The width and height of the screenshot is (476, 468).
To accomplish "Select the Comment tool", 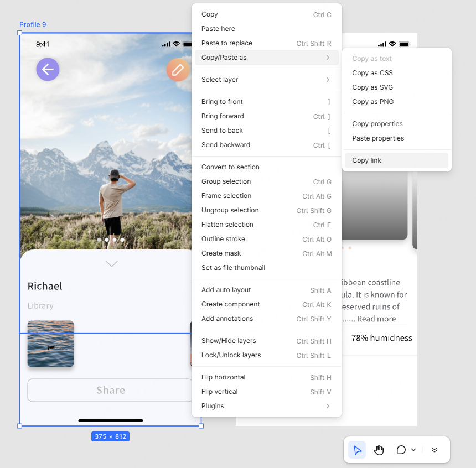I will (x=401, y=450).
